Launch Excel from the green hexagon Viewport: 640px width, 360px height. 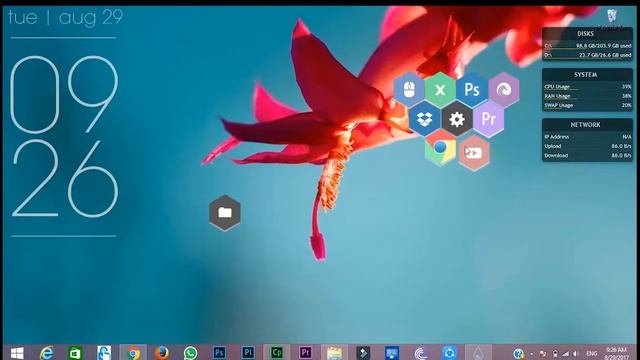click(440, 90)
